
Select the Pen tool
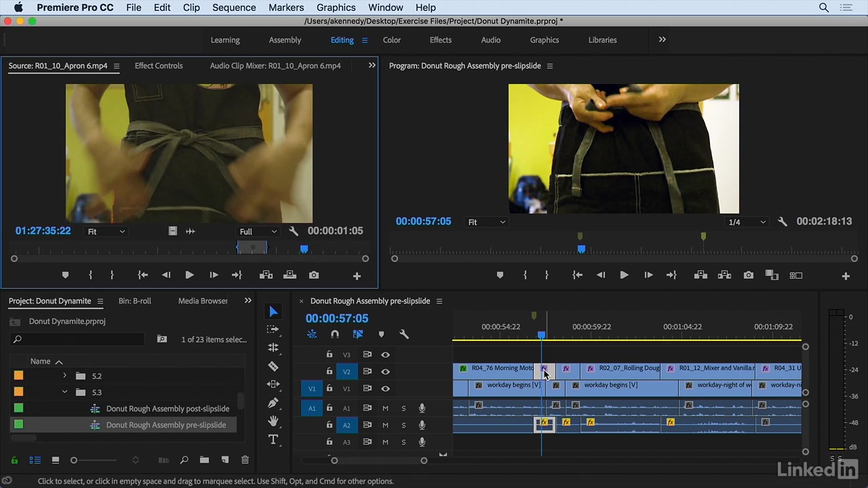click(273, 403)
